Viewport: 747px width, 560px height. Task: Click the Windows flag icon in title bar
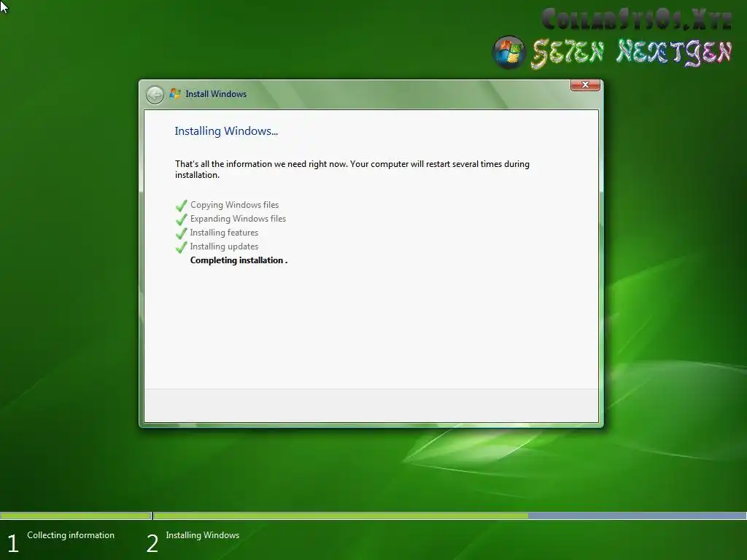(175, 93)
